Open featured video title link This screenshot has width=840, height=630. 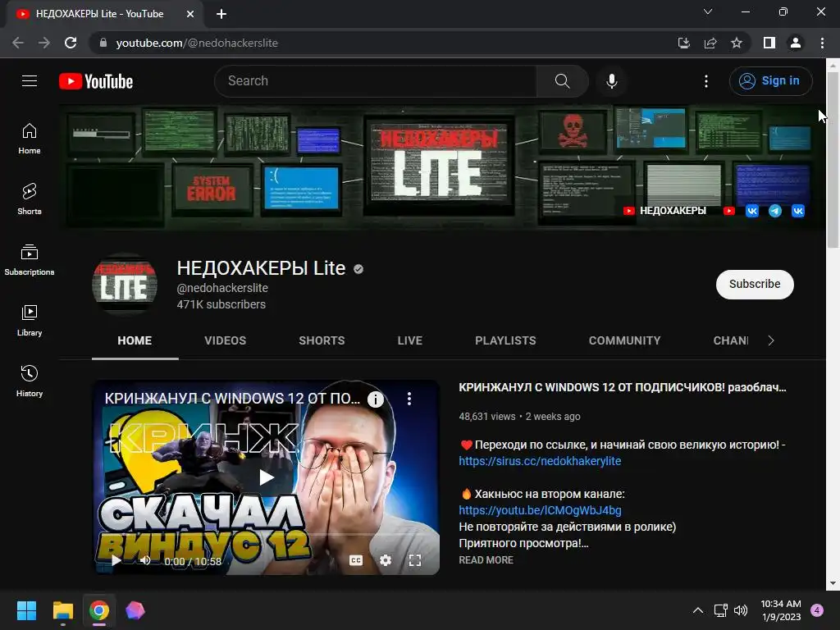point(622,387)
